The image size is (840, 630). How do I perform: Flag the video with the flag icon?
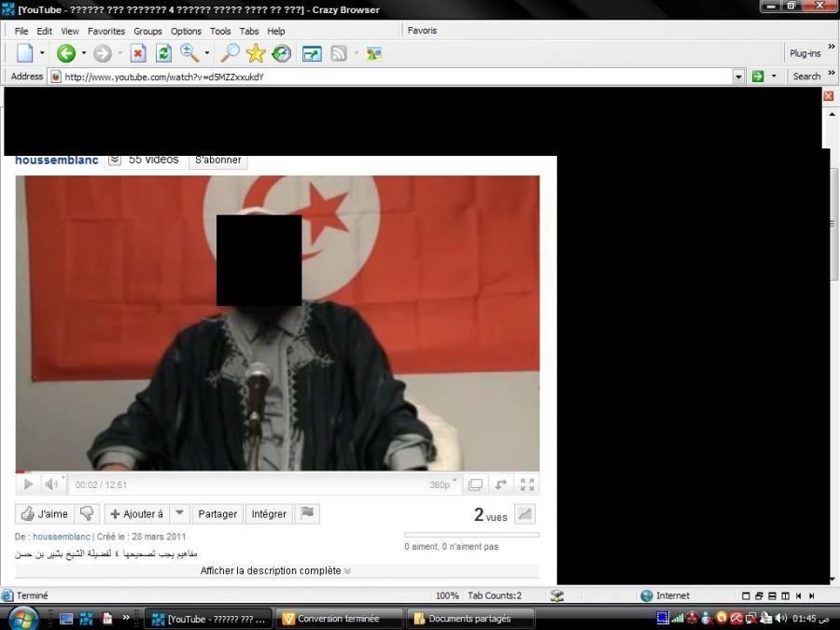(307, 513)
